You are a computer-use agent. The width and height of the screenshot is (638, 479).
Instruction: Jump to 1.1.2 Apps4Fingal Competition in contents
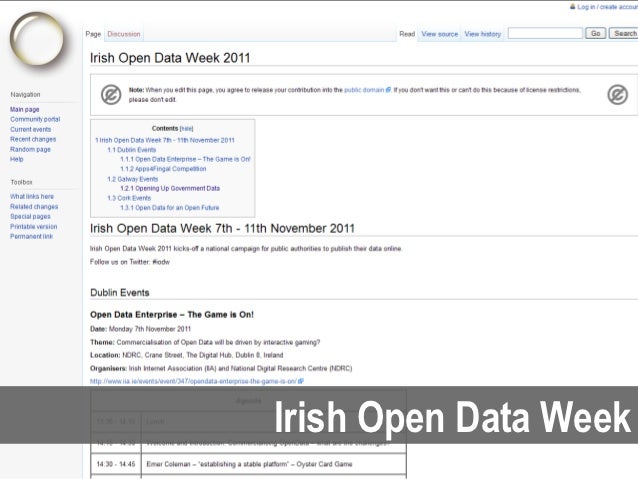(x=163, y=169)
